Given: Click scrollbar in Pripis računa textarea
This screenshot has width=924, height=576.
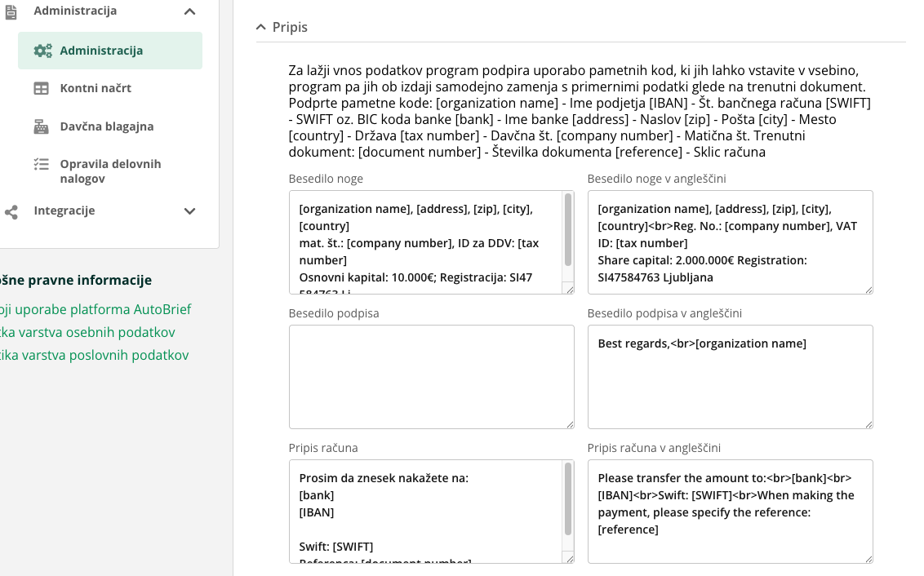Looking at the screenshot, I should [568, 499].
